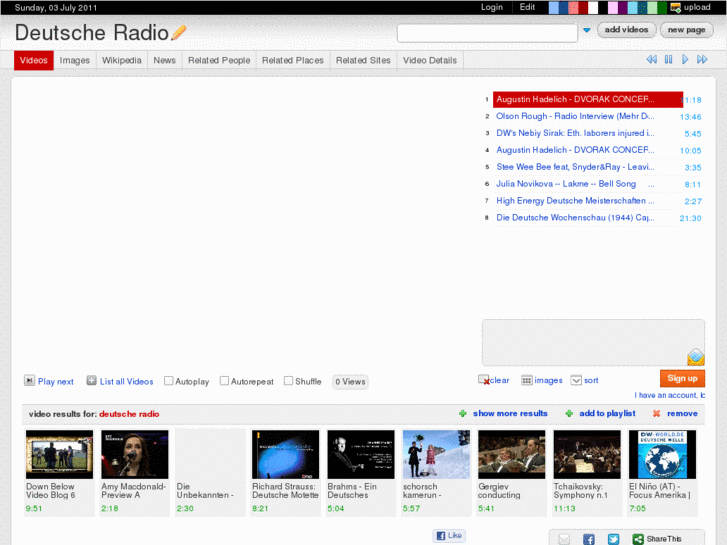Expand show more results
Image resolution: width=727 pixels, height=545 pixels.
[510, 413]
